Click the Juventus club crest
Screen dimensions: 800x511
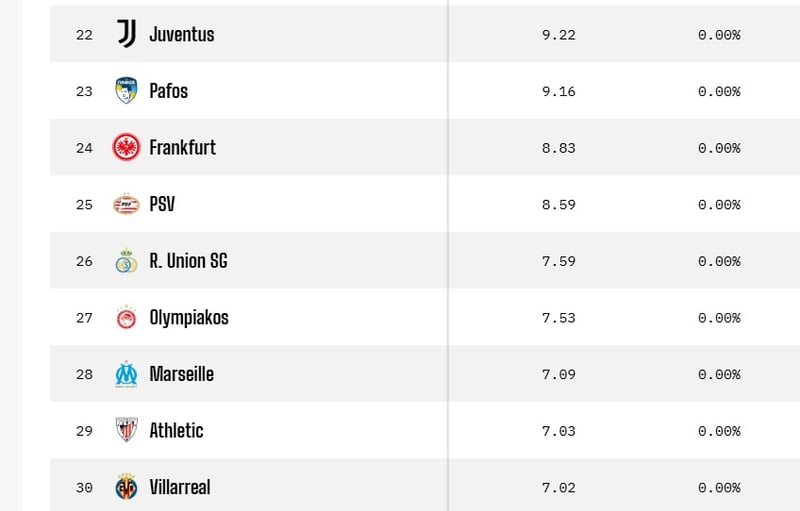(126, 34)
